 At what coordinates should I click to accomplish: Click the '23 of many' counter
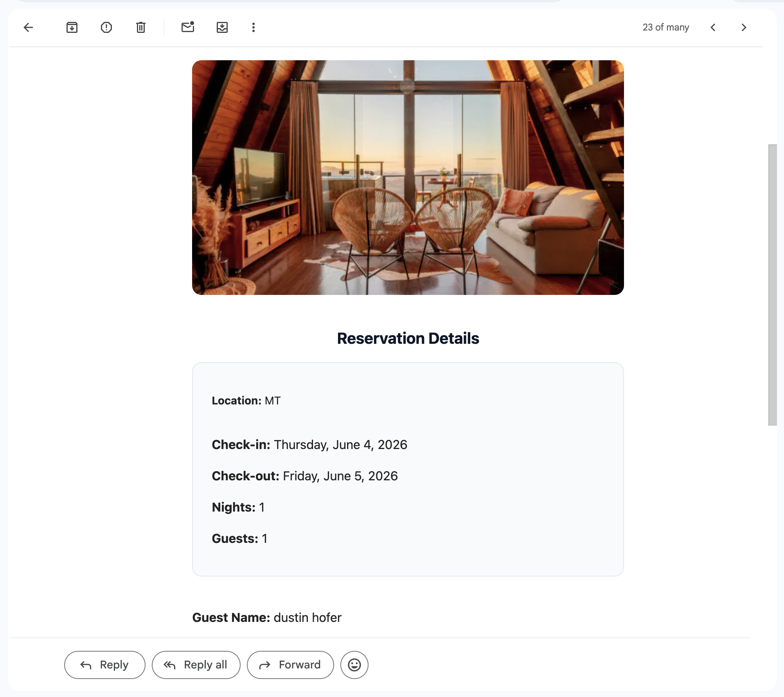666,27
